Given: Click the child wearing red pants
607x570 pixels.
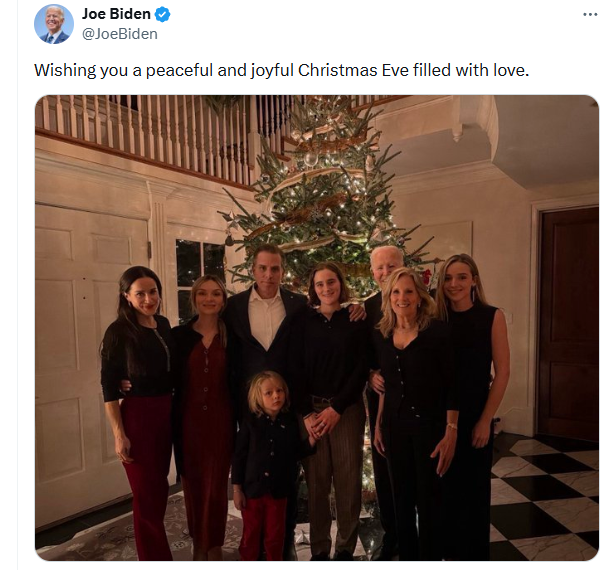Looking at the screenshot, I should [266, 460].
